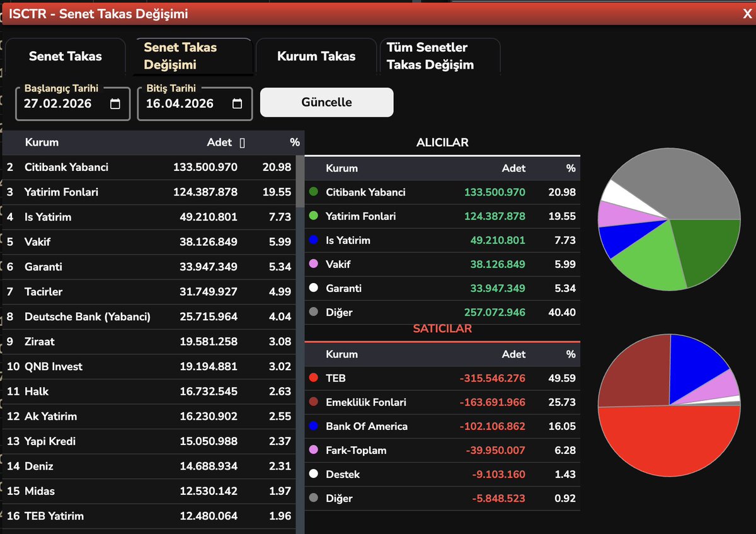Viewport: 756px width, 534px height.
Task: Click Fark-Toplam value -39.950.007
Action: pos(495,450)
